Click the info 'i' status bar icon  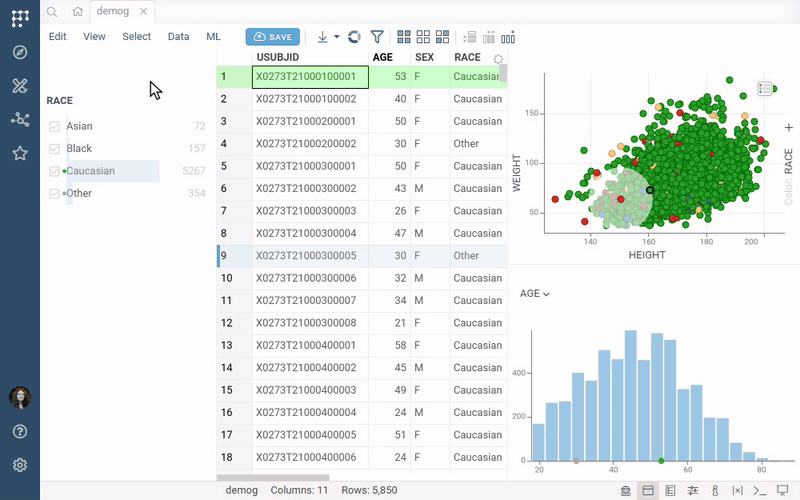tap(715, 491)
